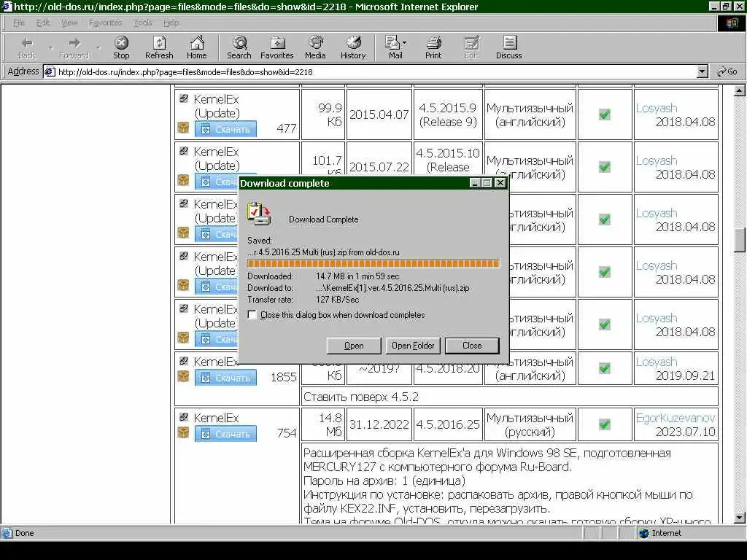Click the Windows logo throbber icon
Image resolution: width=747 pixels, height=560 pixels.
pyautogui.click(x=732, y=23)
